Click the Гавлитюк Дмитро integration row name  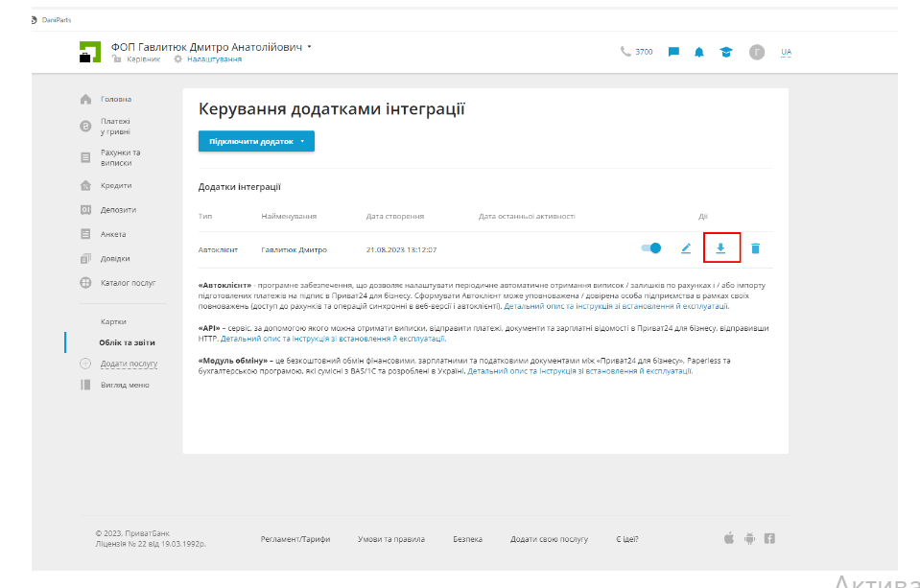(294, 249)
